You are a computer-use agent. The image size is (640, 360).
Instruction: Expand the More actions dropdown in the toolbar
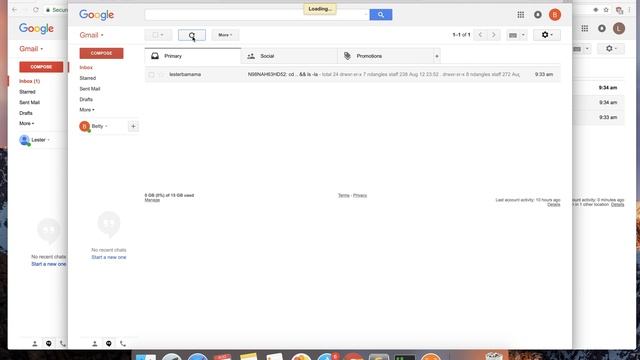tap(225, 35)
